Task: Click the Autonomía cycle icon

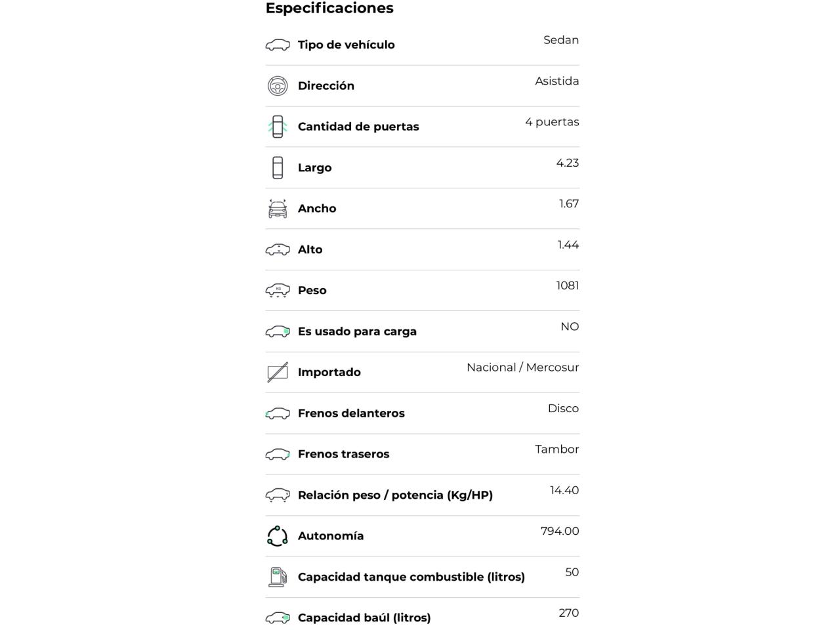Action: (x=278, y=536)
